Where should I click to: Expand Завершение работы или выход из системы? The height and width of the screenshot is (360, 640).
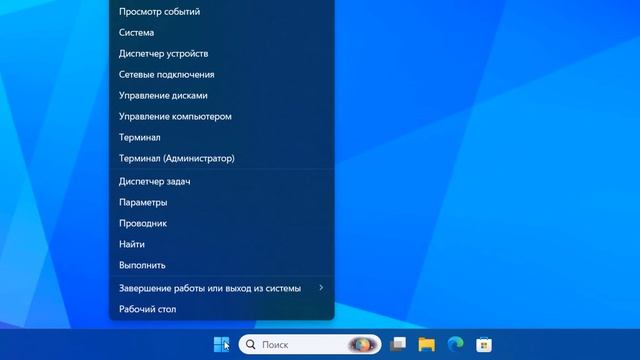click(x=222, y=288)
